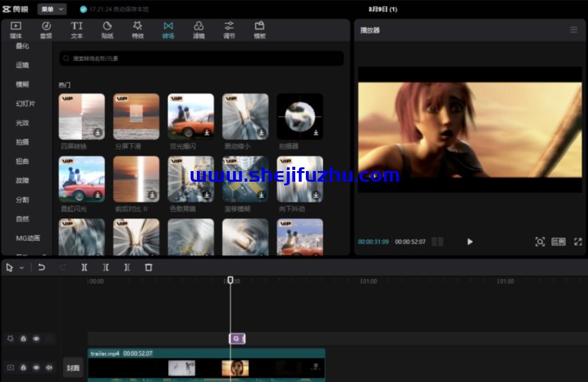Select the 分割 transition category

tap(22, 200)
